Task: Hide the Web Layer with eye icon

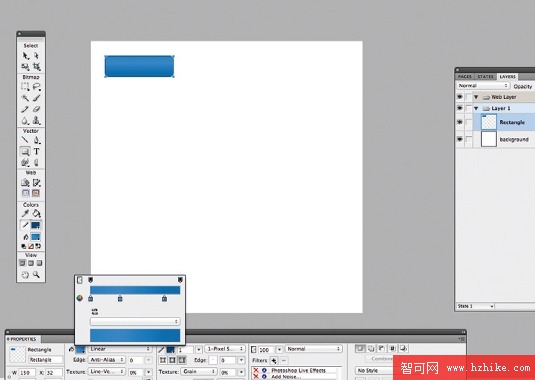Action: 460,97
